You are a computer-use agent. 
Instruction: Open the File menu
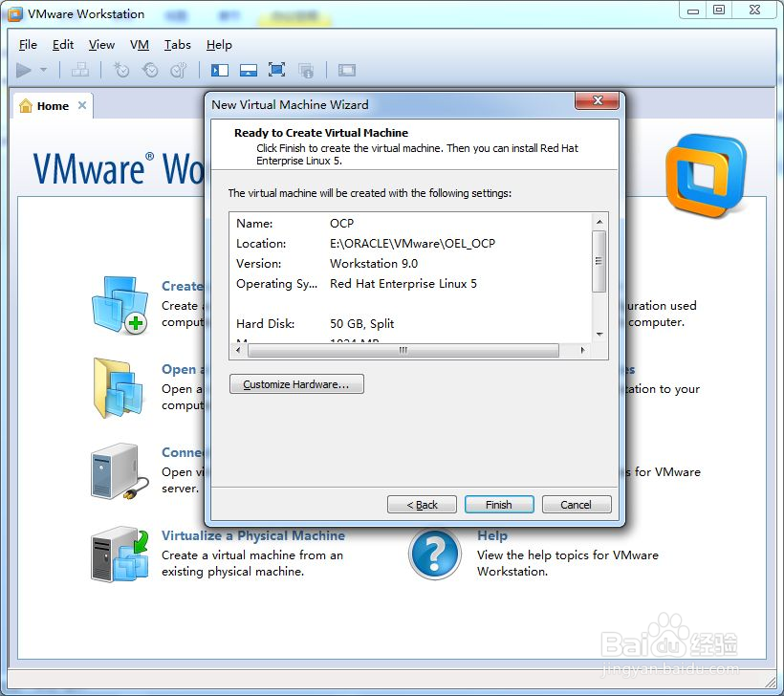(28, 45)
